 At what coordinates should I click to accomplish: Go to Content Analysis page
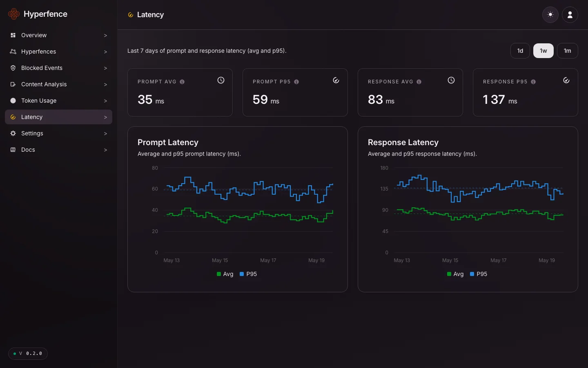coord(58,84)
